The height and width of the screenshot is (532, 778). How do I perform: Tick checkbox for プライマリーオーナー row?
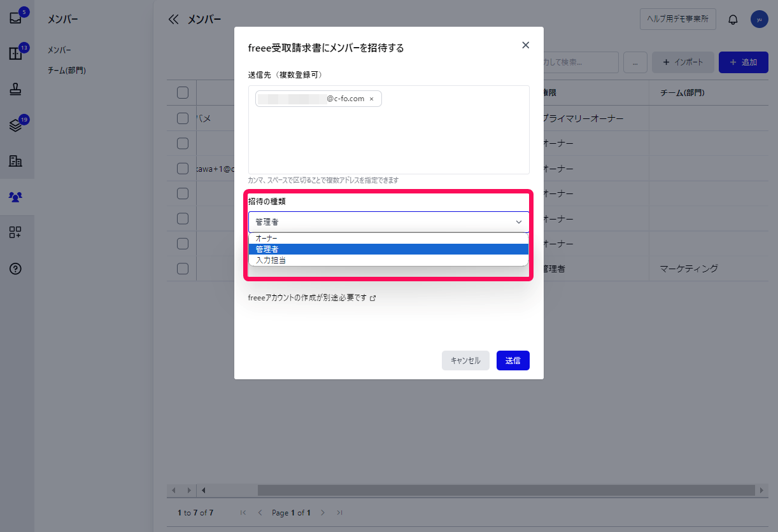[183, 118]
